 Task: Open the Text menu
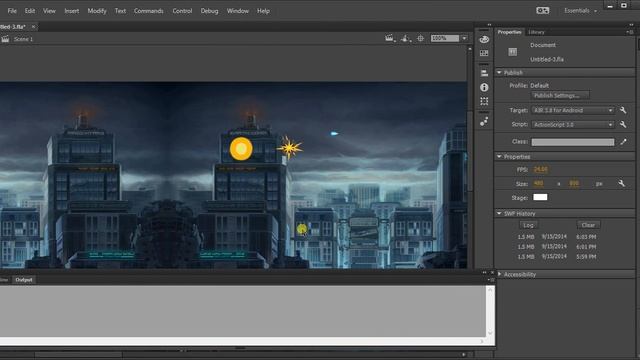coord(120,11)
